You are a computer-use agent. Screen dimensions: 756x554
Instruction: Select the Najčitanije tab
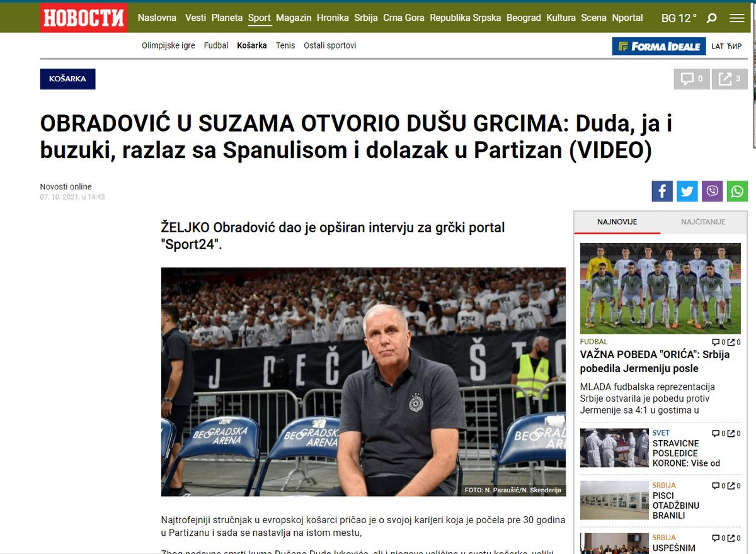pos(703,222)
